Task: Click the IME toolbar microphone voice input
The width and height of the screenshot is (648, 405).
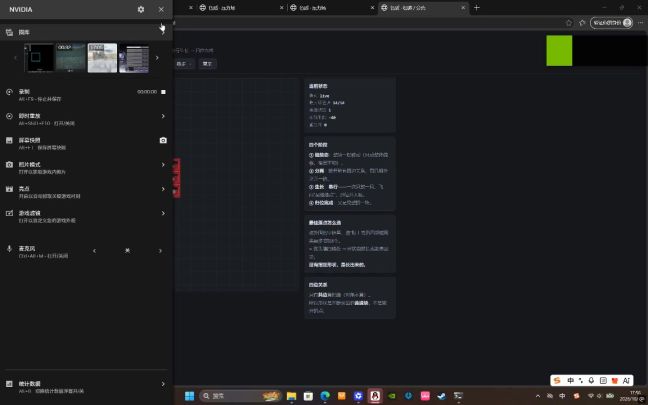Action: (x=591, y=380)
